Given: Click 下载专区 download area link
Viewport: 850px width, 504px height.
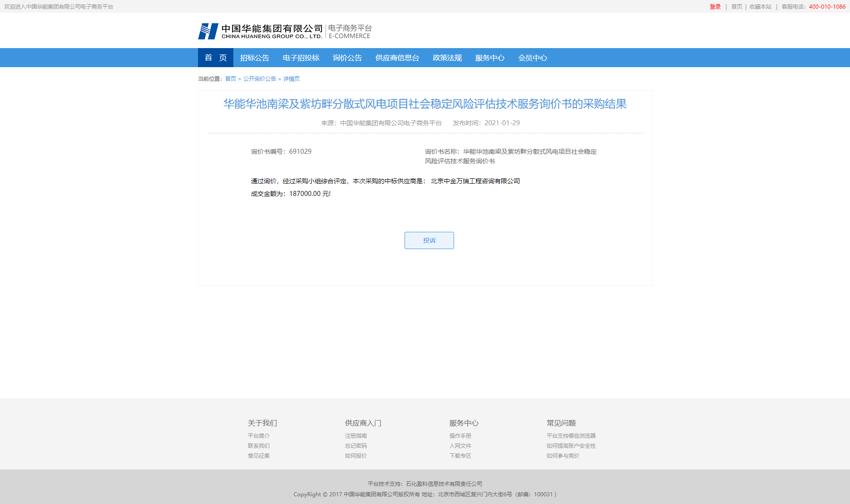Looking at the screenshot, I should (x=460, y=456).
